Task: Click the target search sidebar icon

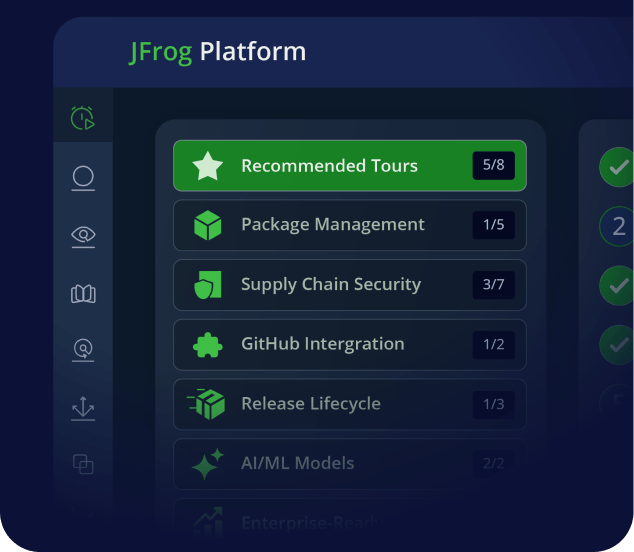Action: point(83,350)
